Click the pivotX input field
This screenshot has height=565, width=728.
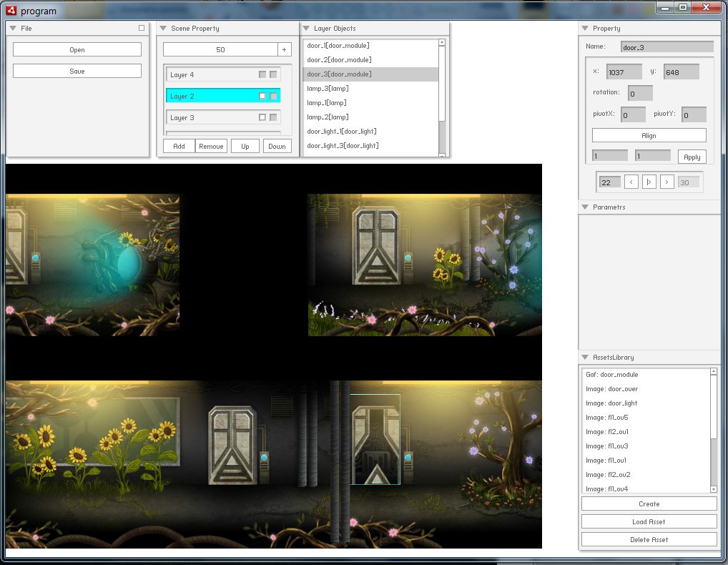coord(634,114)
